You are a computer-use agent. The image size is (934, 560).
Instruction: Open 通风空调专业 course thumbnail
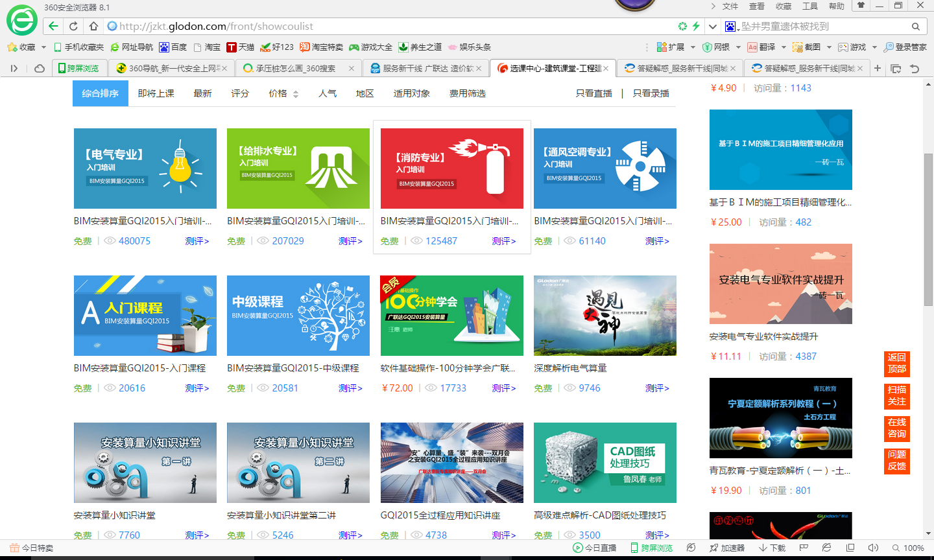coord(605,169)
